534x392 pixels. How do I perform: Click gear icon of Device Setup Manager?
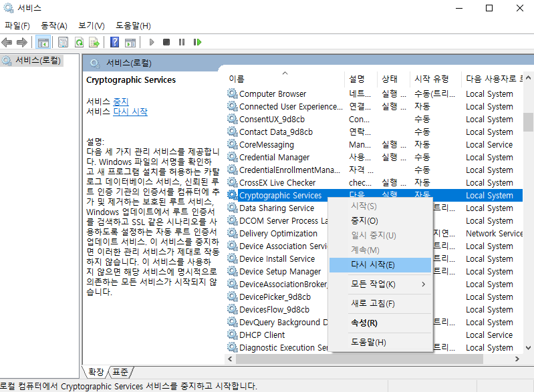pyautogui.click(x=233, y=271)
